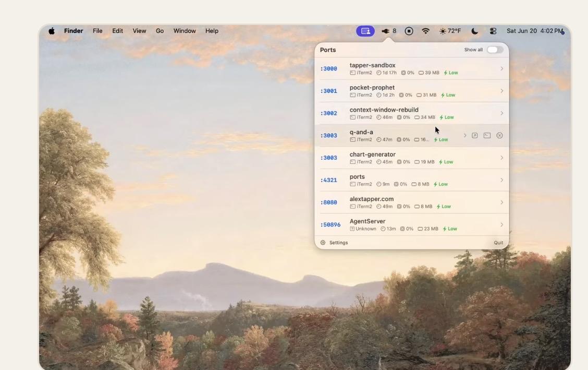Click the gear icon beside Settings
The image size is (588, 370).
click(x=323, y=243)
